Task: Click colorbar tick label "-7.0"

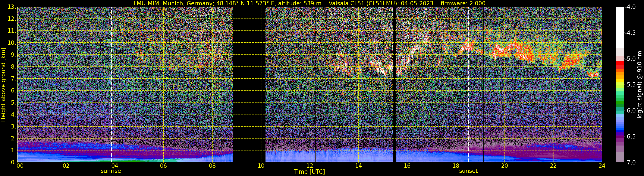Action: (x=630, y=162)
